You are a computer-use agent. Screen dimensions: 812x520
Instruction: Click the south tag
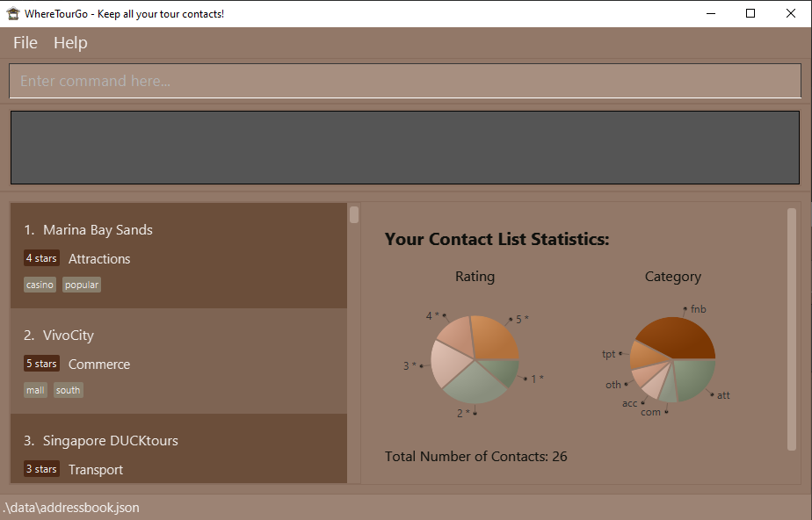click(x=69, y=390)
